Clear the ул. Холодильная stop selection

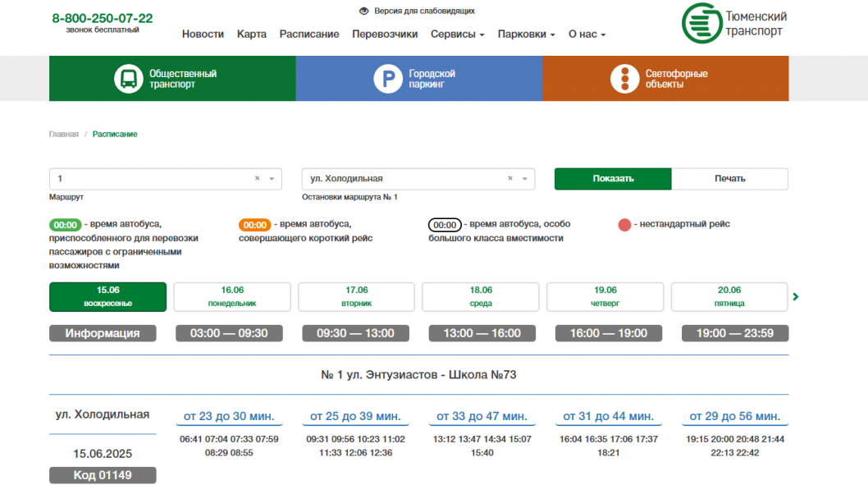(x=510, y=178)
